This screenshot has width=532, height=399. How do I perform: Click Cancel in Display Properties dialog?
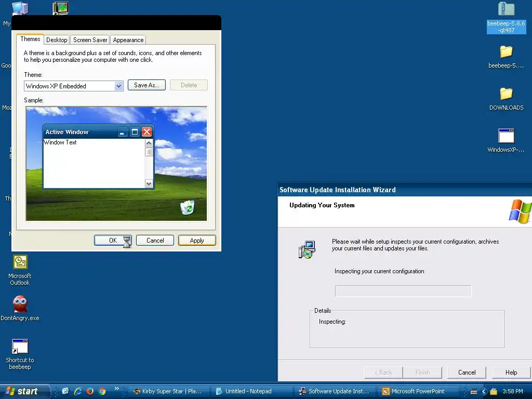(155, 240)
